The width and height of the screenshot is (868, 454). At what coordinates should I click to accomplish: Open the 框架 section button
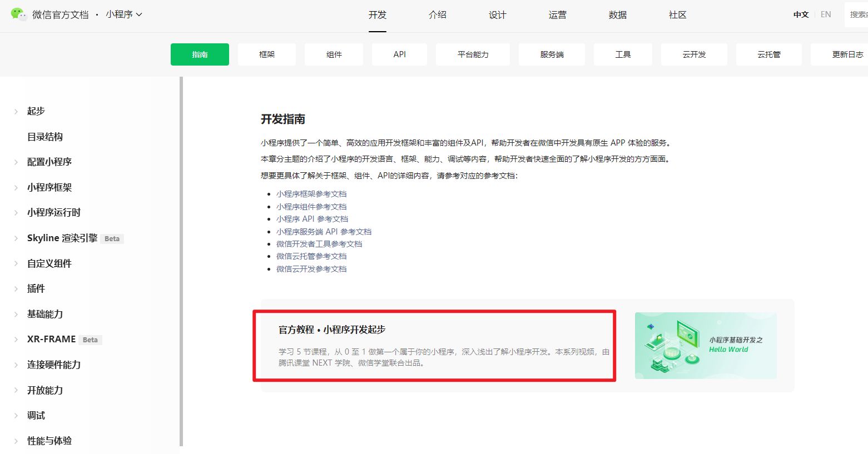(267, 54)
